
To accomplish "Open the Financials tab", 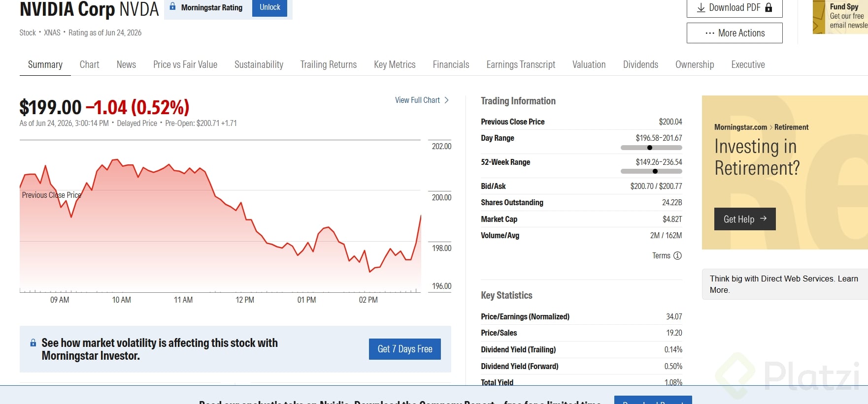I will (451, 64).
